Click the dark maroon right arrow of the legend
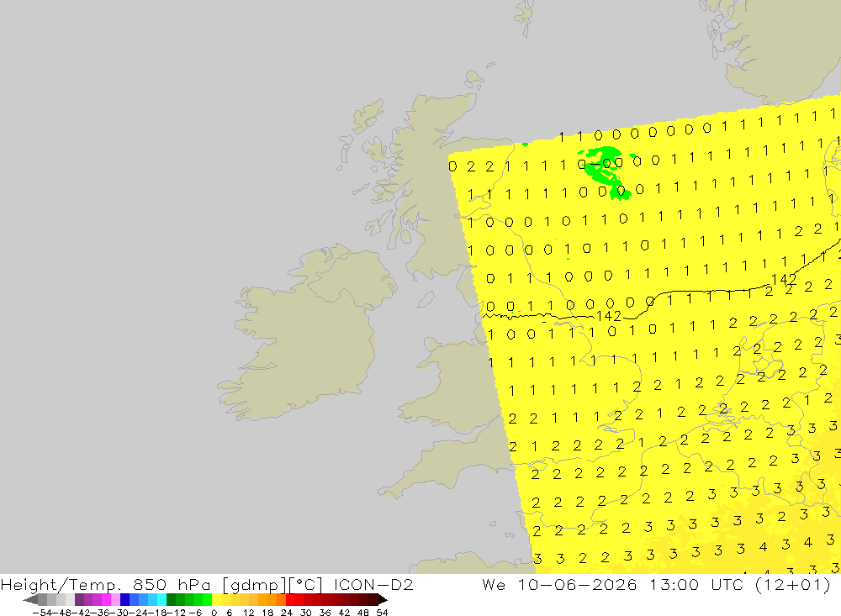Image resolution: width=841 pixels, height=616 pixels. click(382, 599)
